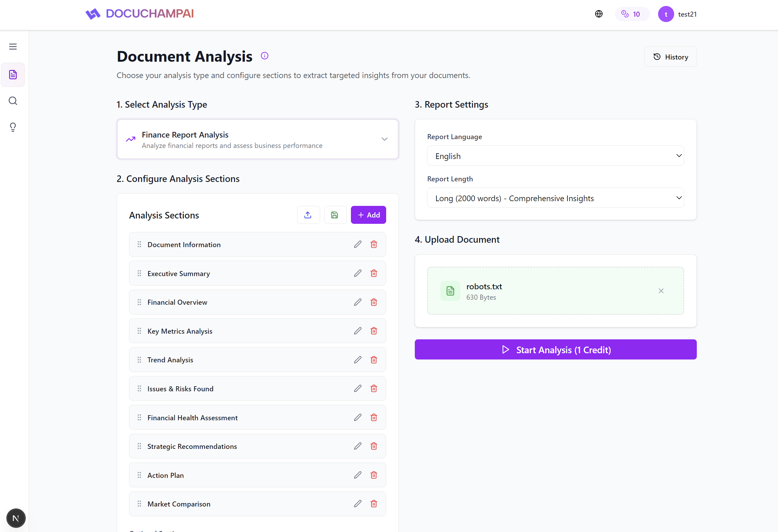Click the save sections template icon
The image size is (778, 532).
(335, 215)
